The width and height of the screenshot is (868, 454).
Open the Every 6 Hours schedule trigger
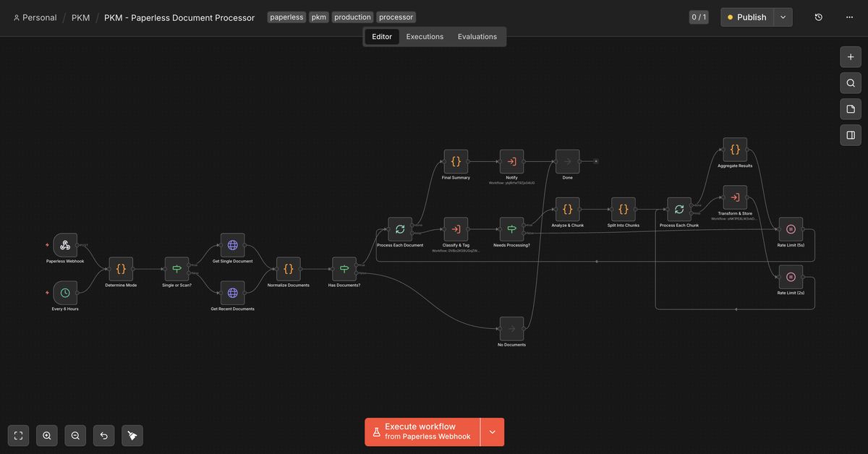point(65,292)
